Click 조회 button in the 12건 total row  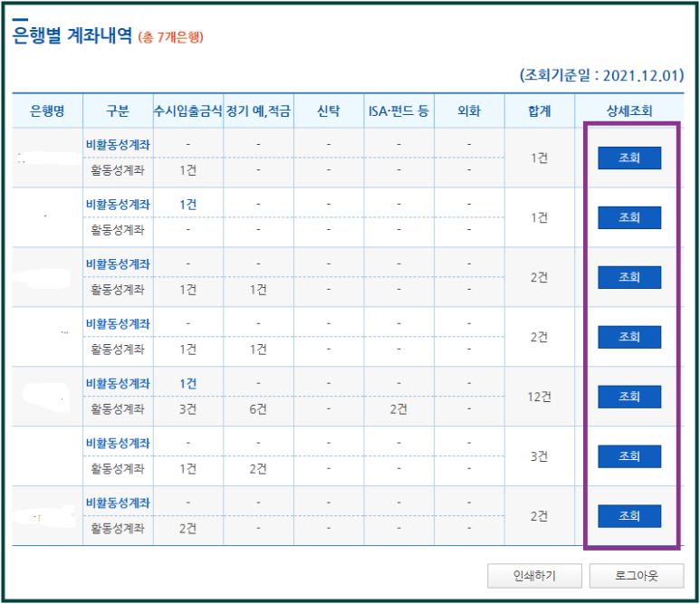click(x=629, y=397)
